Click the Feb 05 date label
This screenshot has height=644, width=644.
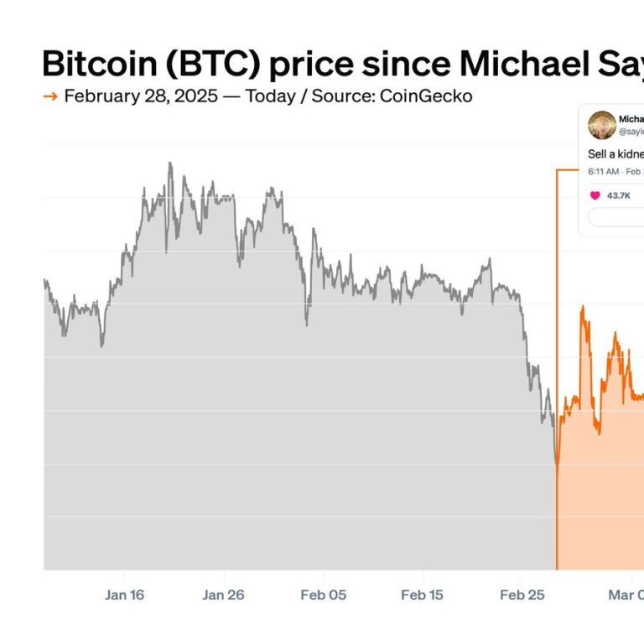(324, 595)
